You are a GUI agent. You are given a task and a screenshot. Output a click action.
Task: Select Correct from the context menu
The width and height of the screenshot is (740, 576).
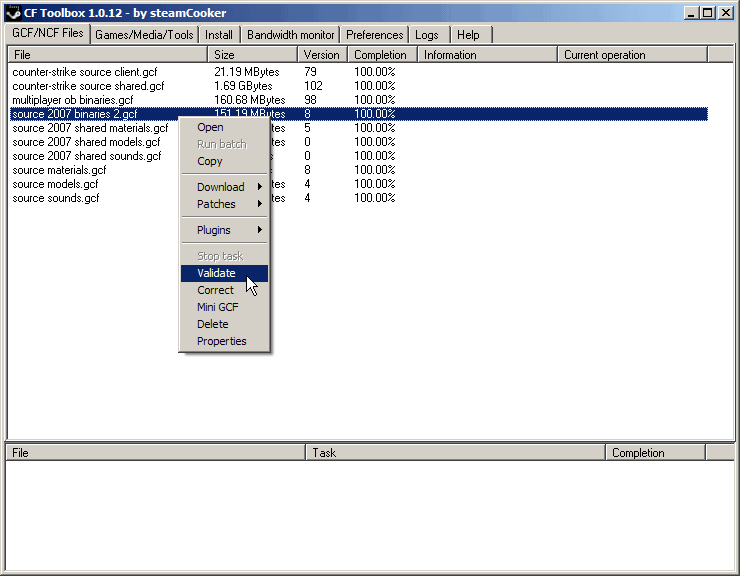click(224, 290)
